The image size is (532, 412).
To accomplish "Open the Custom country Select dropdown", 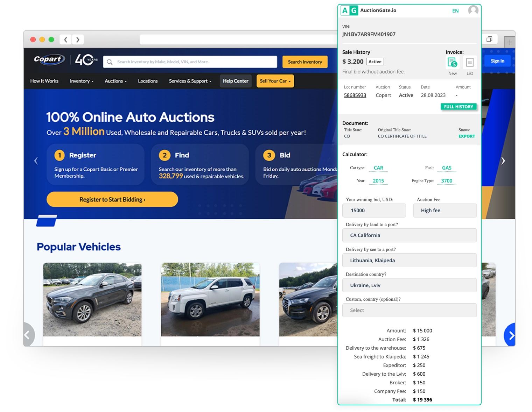I will tap(409, 310).
